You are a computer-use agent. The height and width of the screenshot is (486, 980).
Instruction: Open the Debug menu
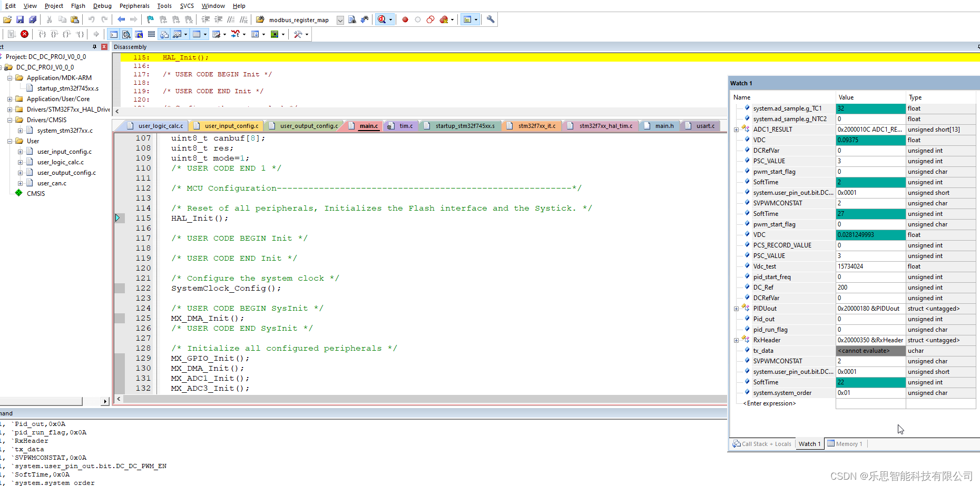[x=102, y=6]
